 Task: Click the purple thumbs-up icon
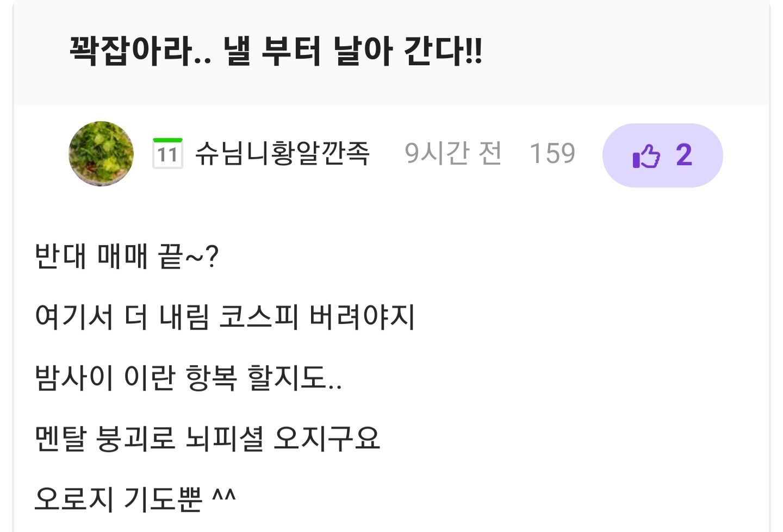[x=647, y=156]
